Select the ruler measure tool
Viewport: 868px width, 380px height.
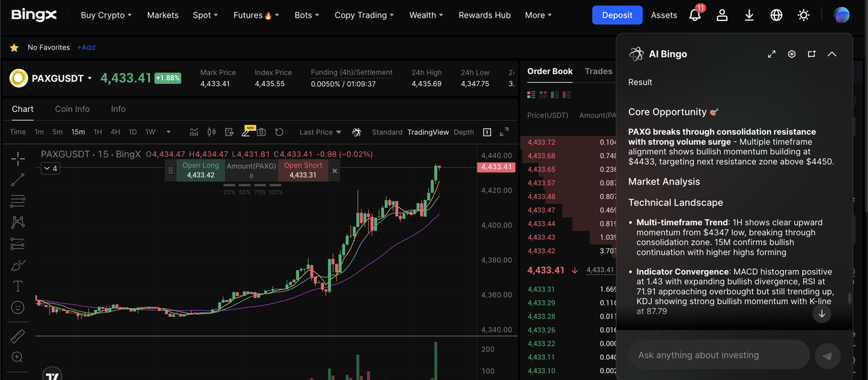[x=18, y=336]
